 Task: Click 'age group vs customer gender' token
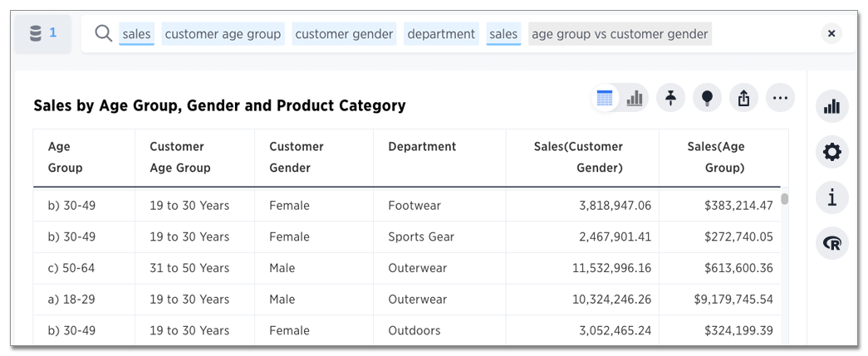tap(620, 34)
